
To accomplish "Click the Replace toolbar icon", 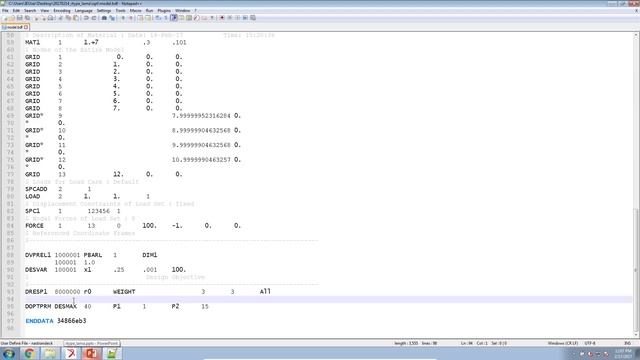I will 112,18.
